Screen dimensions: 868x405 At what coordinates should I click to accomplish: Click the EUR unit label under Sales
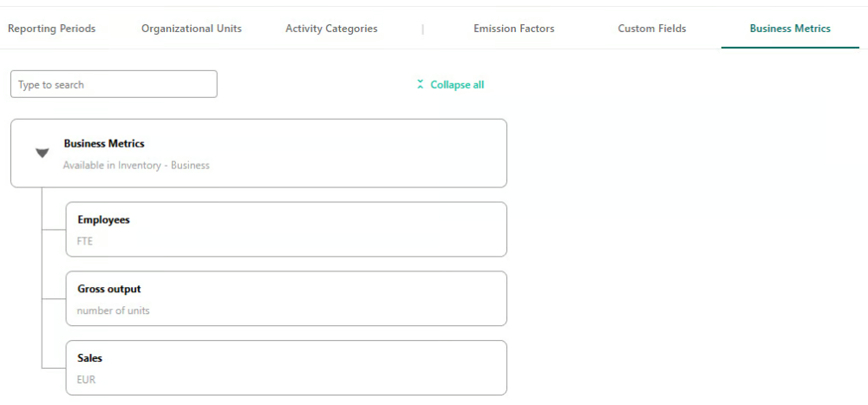point(87,380)
